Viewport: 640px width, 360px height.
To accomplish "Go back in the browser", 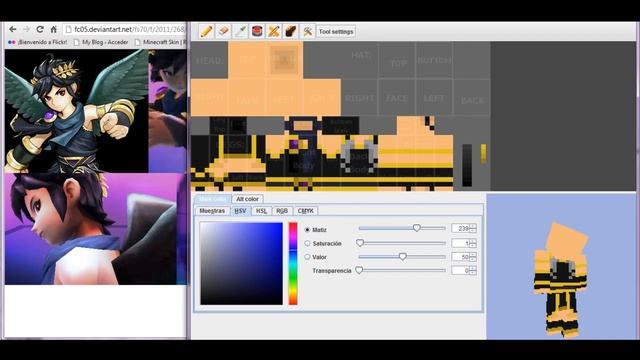I will (13, 29).
